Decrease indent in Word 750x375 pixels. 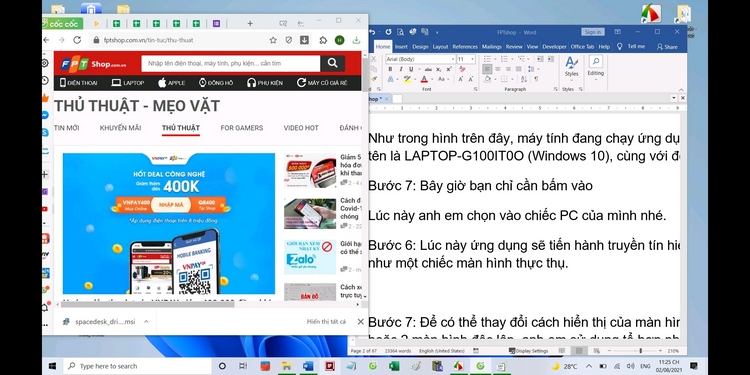[x=540, y=59]
